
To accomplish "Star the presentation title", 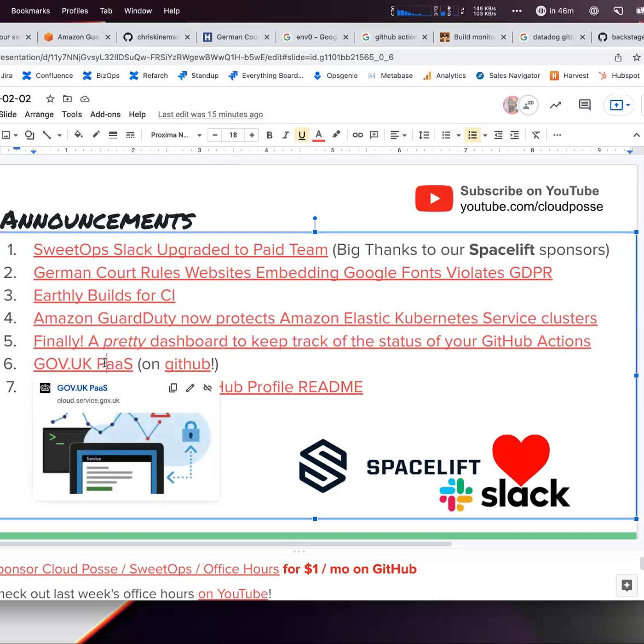I will point(50,99).
